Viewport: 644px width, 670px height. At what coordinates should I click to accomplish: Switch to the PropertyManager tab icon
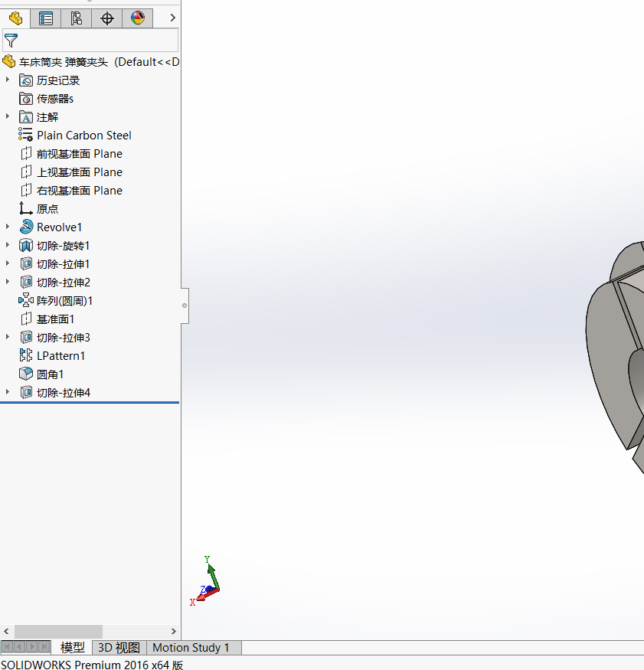tap(46, 18)
